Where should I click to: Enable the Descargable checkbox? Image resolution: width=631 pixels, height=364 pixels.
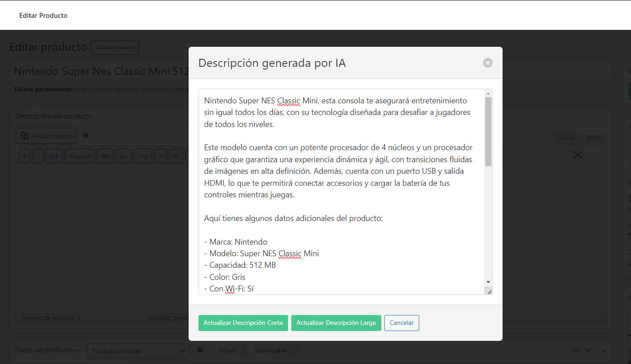click(293, 350)
